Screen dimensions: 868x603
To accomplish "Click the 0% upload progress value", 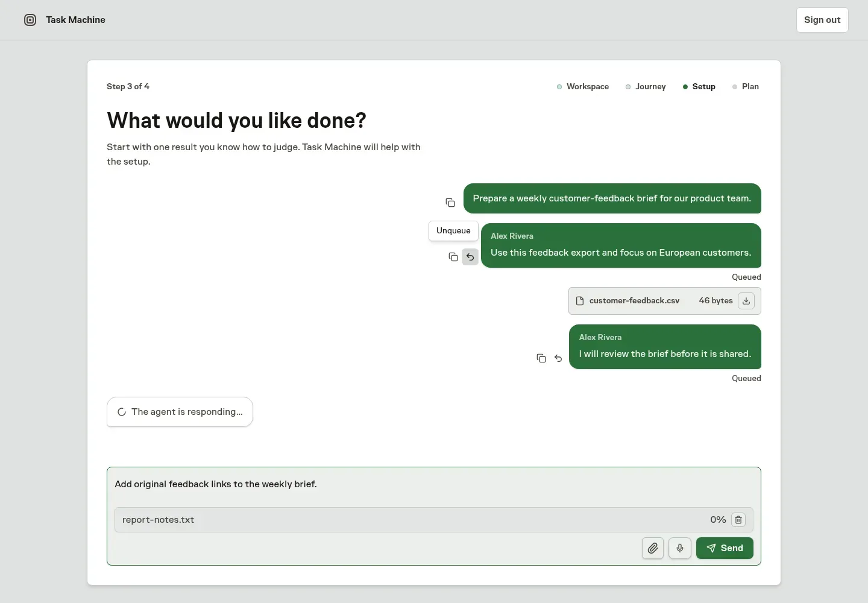I will [718, 520].
